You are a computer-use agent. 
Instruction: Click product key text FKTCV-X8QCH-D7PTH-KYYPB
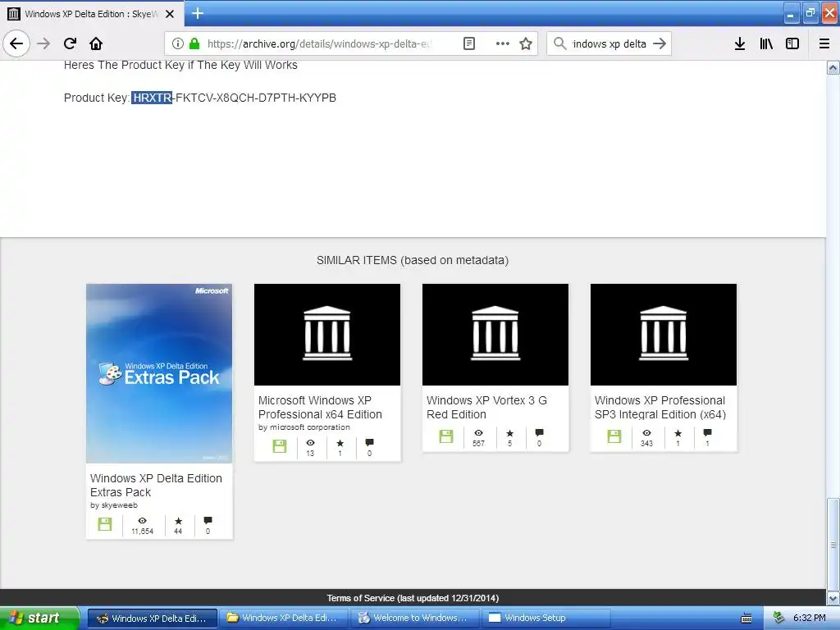pos(256,98)
